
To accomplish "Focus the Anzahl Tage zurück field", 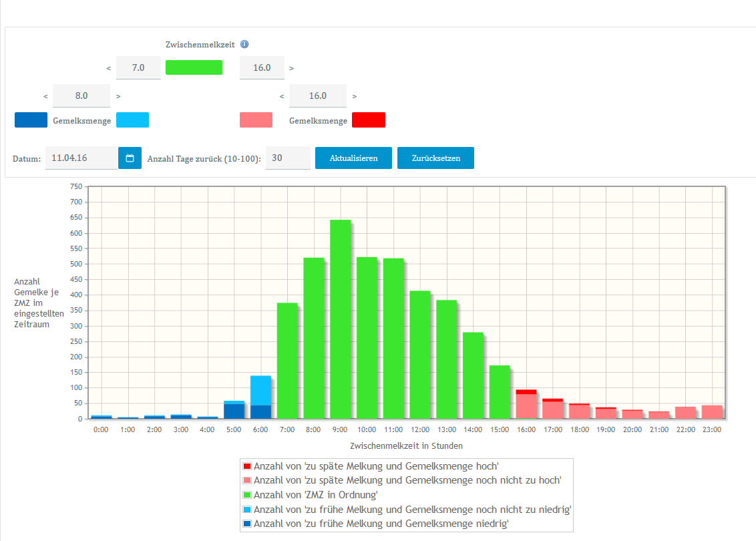I will pos(287,158).
